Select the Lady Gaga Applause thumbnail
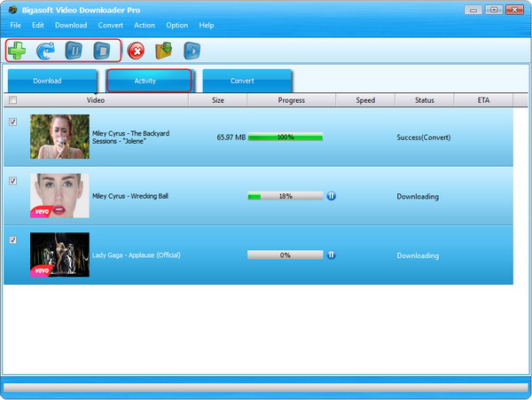The width and height of the screenshot is (532, 400). pyautogui.click(x=59, y=255)
